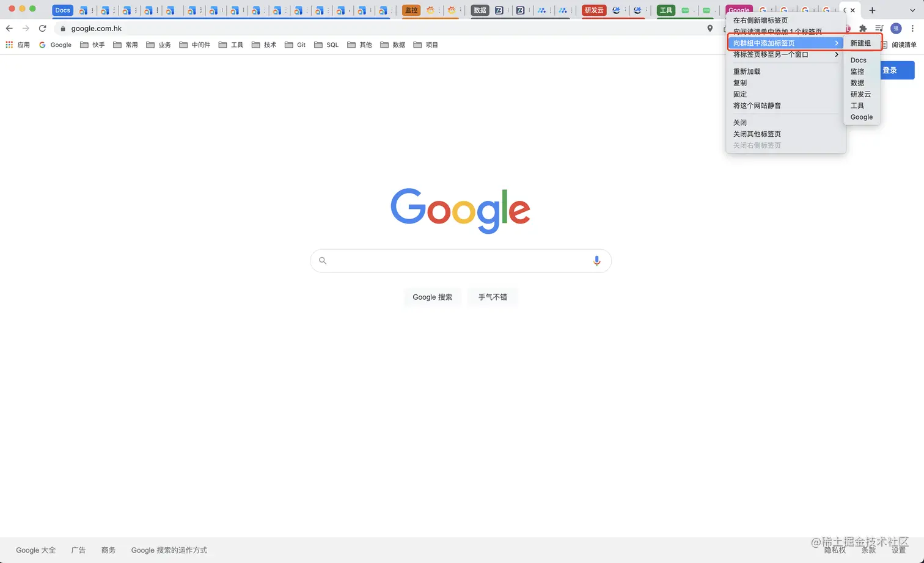924x563 pixels.
Task: Click the padlock site info icon
Action: [x=63, y=29]
